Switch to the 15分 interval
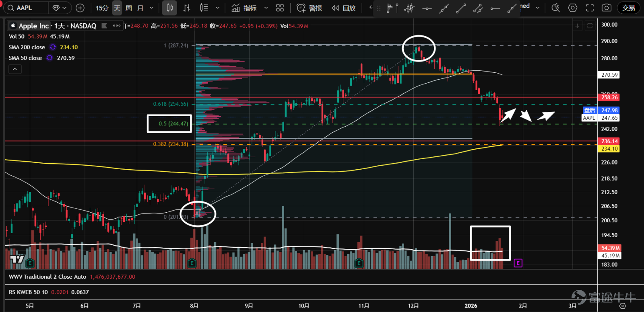 coord(102,8)
